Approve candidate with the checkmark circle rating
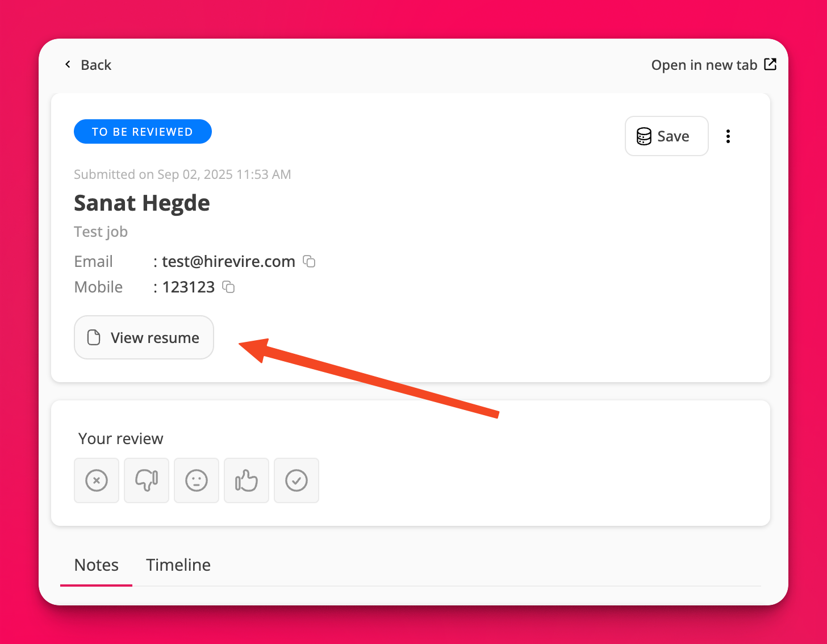Screen dimensions: 827x644 tap(296, 480)
